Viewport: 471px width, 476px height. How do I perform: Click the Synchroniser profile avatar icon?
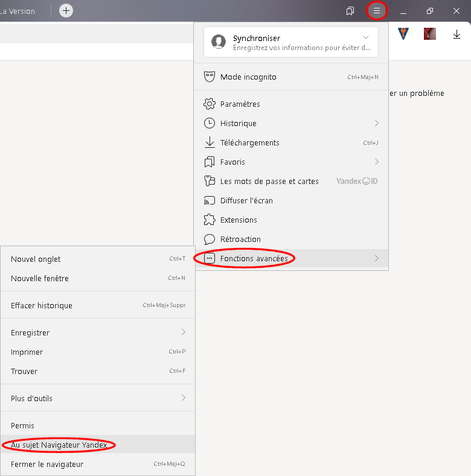(219, 42)
